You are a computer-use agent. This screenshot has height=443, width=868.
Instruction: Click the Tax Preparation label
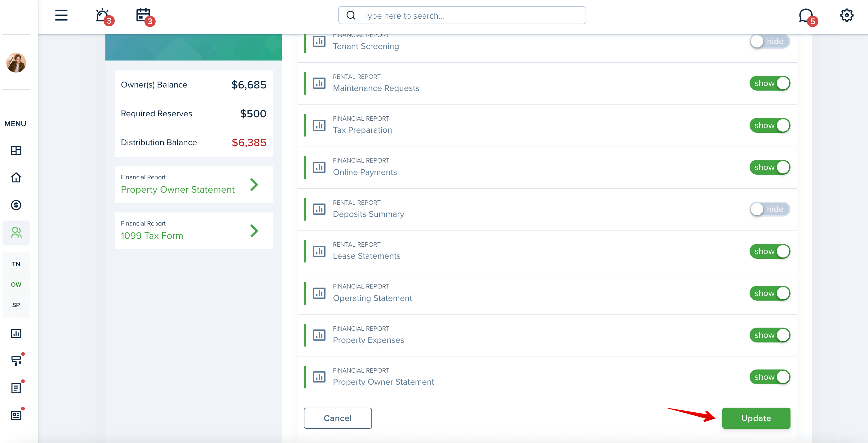362,130
